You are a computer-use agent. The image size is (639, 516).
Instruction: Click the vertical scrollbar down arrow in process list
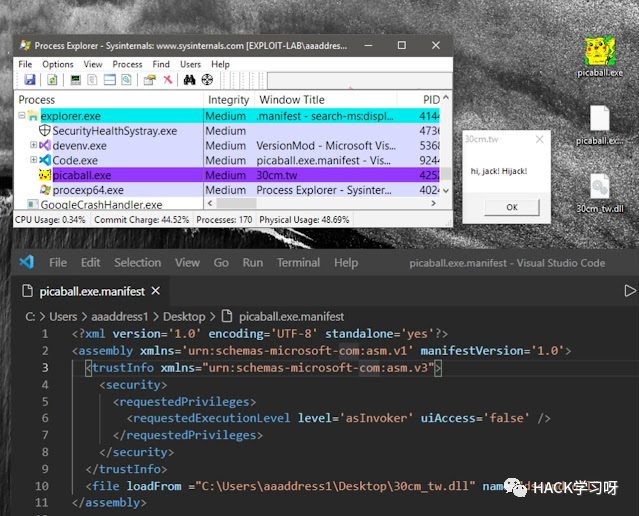pos(446,190)
